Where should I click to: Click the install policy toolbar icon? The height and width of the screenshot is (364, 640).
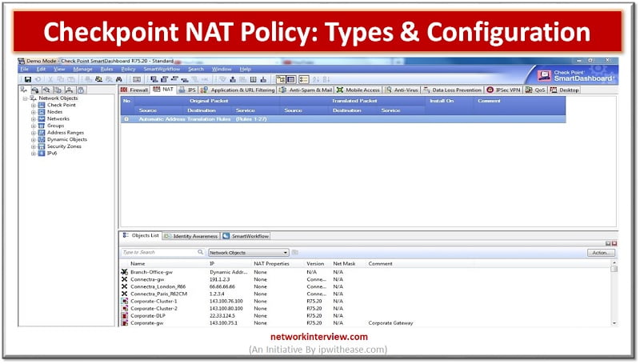click(x=233, y=79)
